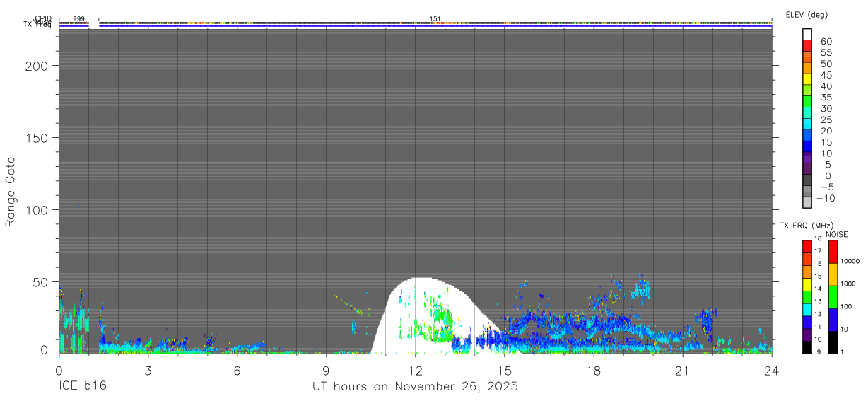This screenshot has width=868, height=401.
Task: Select the black segment of TX FRQ color bar
Action: (807, 347)
